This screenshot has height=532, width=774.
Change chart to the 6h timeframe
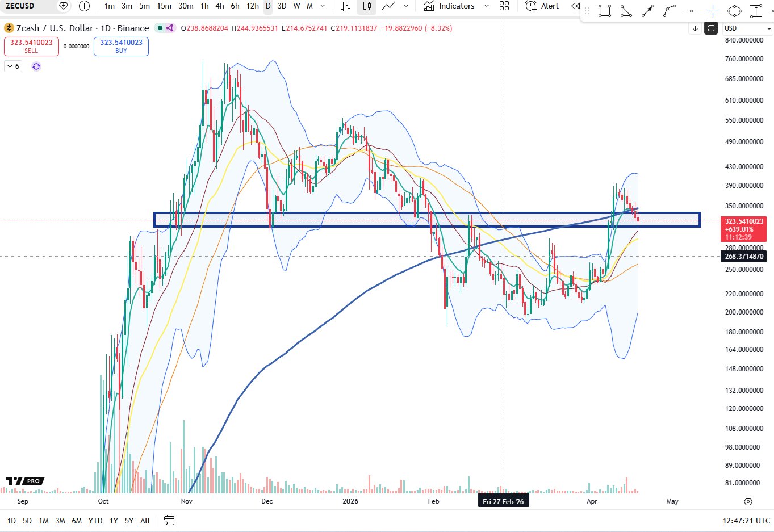(235, 6)
